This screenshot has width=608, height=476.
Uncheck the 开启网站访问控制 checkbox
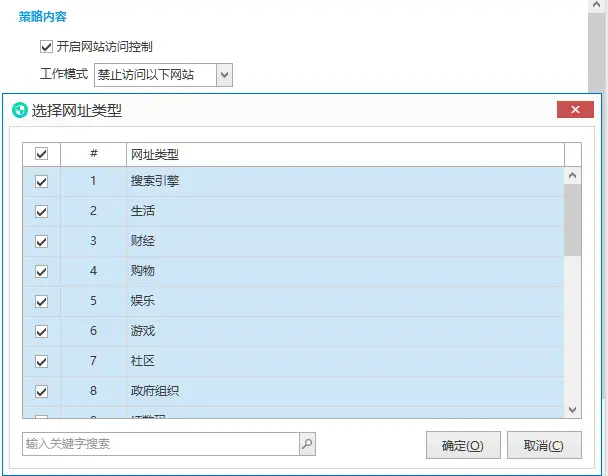pyautogui.click(x=46, y=46)
